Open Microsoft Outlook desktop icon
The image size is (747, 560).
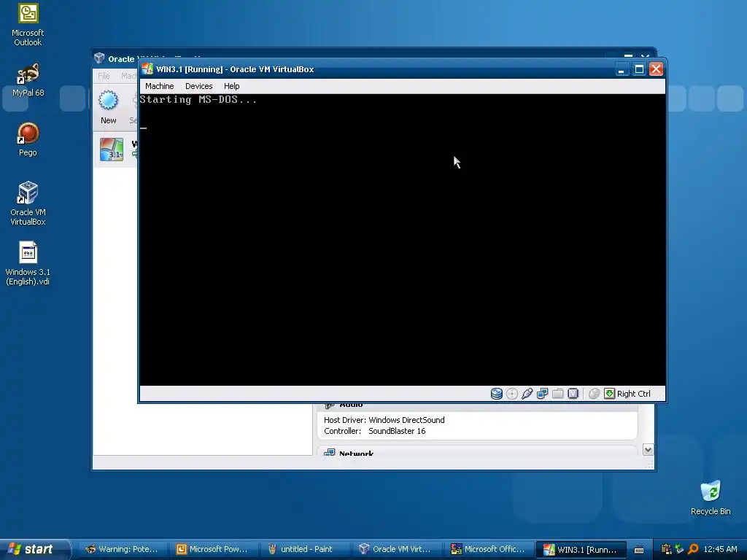coord(28,26)
